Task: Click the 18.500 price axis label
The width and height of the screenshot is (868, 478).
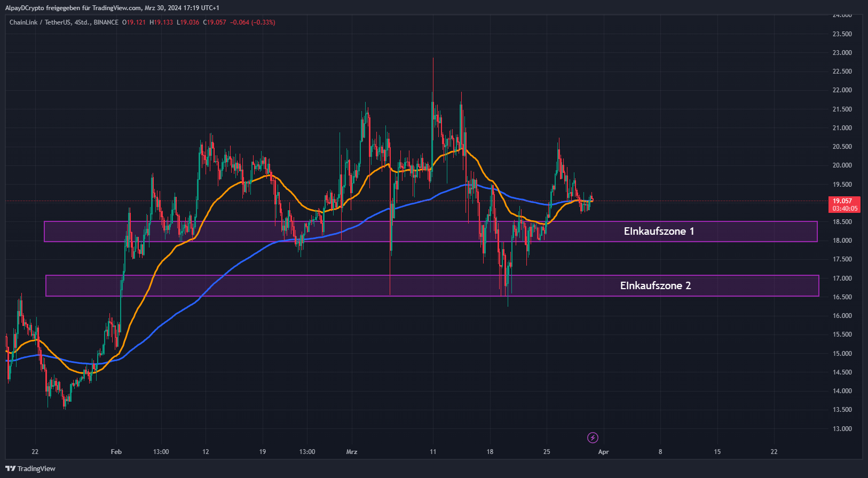Action: coord(842,222)
